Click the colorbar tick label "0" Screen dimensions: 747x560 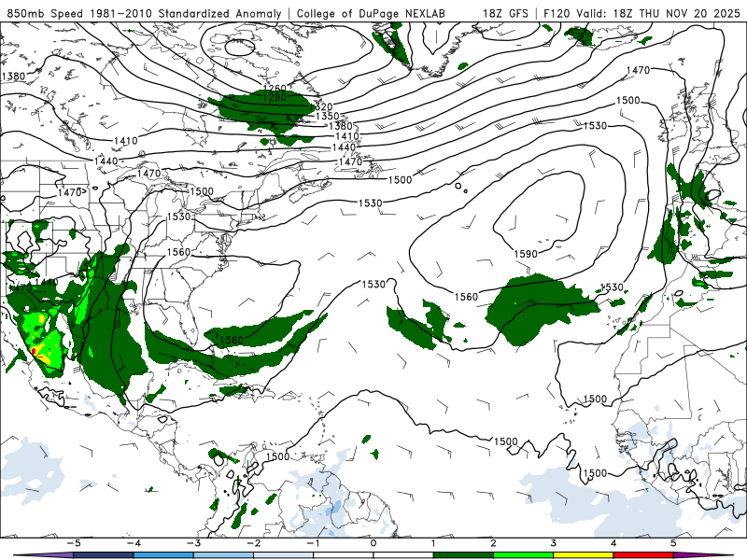(373, 543)
